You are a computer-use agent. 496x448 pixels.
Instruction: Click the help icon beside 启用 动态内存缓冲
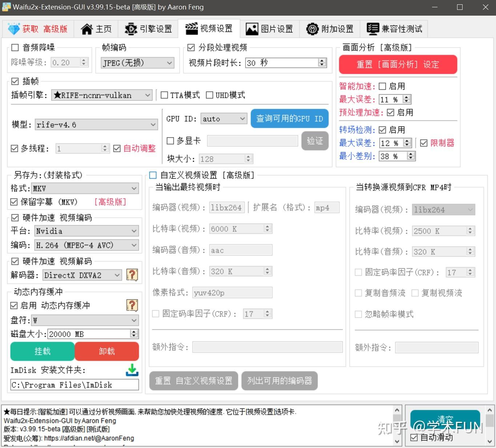click(132, 305)
